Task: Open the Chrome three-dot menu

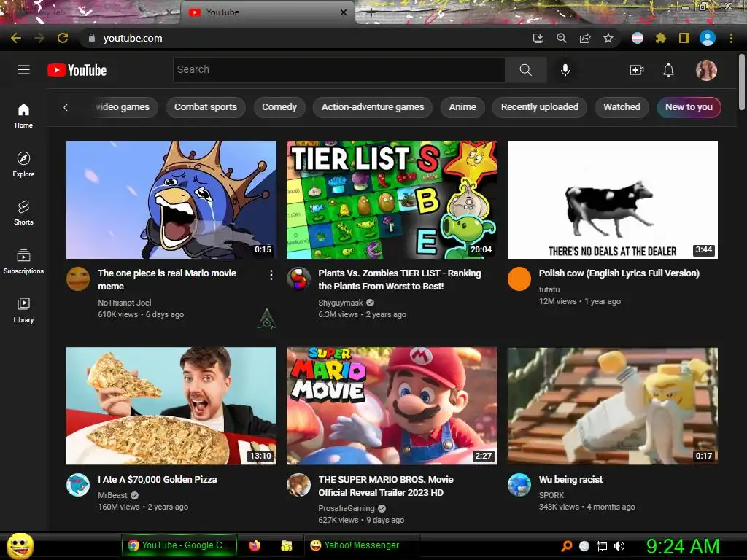Action: tap(731, 38)
